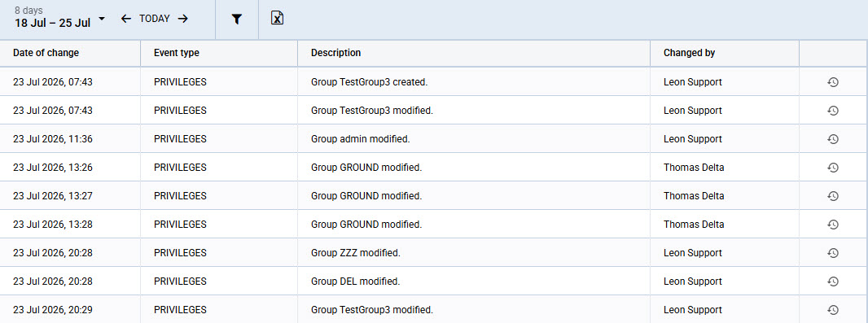View history for Group admin modified row
Viewport: 868px width, 323px height.
[x=832, y=139]
